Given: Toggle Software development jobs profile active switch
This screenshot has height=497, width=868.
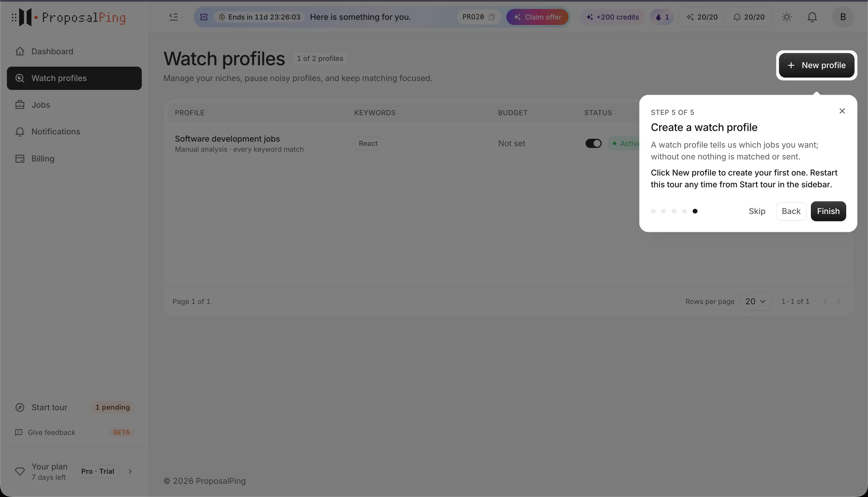Looking at the screenshot, I should tap(593, 143).
